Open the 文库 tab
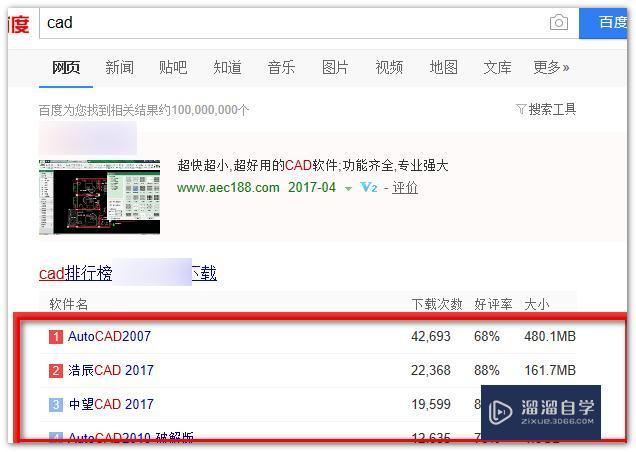The width and height of the screenshot is (636, 452). tap(497, 67)
